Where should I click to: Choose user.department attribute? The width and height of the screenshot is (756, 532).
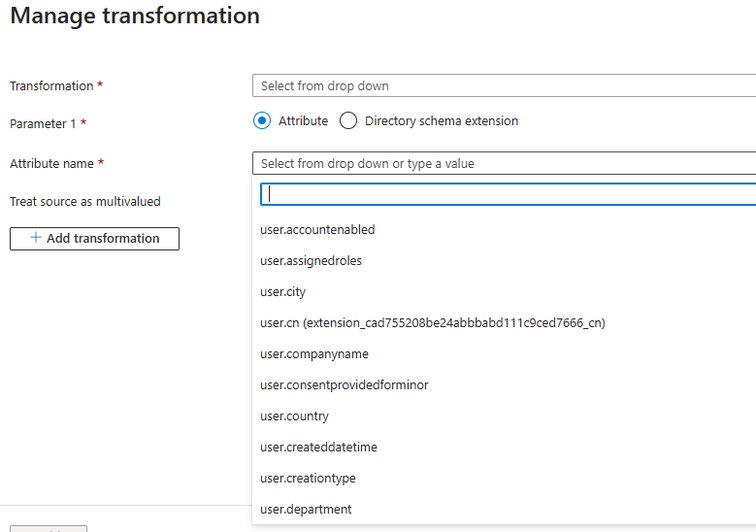pos(306,510)
